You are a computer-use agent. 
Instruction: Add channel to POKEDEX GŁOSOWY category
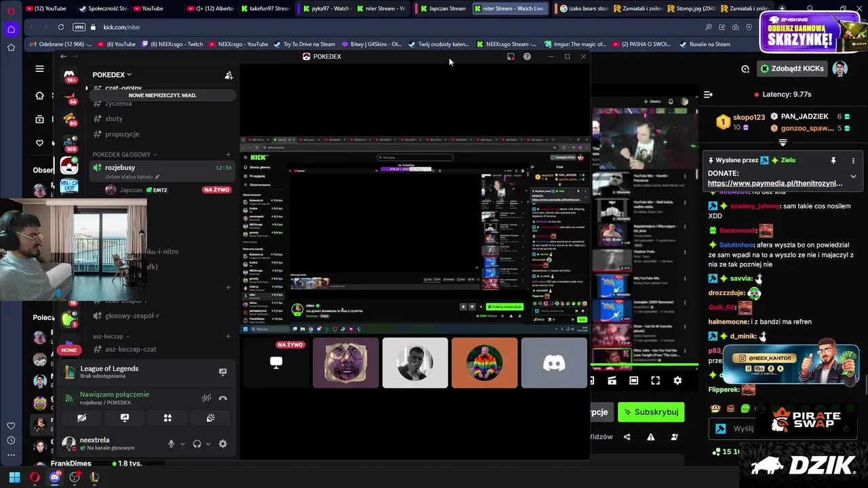(228, 155)
